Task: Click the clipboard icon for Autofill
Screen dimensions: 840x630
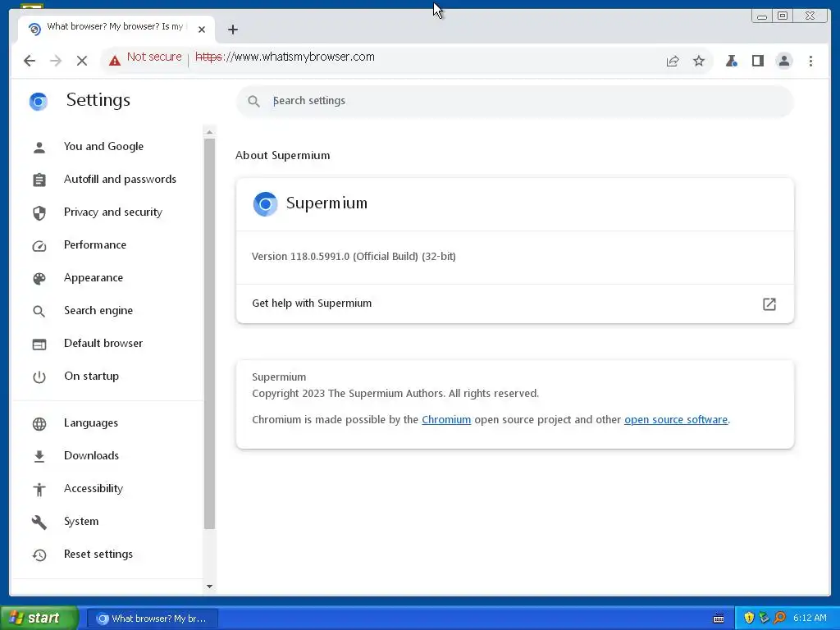Action: pos(39,180)
